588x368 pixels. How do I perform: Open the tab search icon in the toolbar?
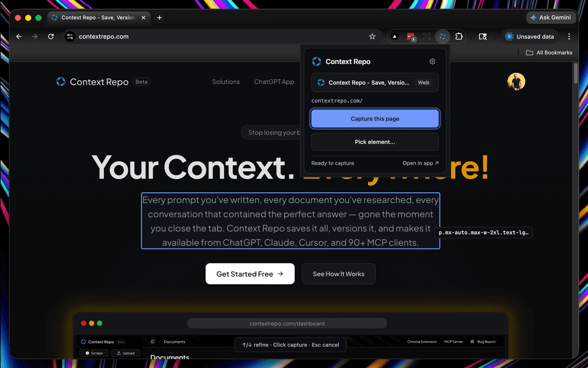pos(483,37)
